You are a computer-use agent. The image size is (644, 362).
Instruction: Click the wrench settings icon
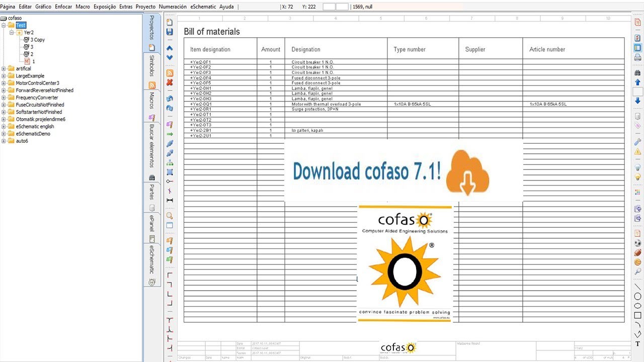(637, 142)
